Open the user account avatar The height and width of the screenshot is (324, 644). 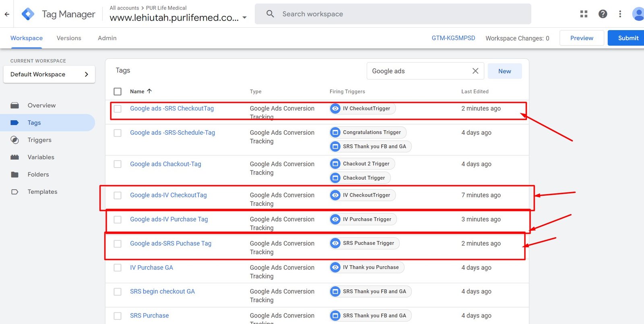pos(638,14)
